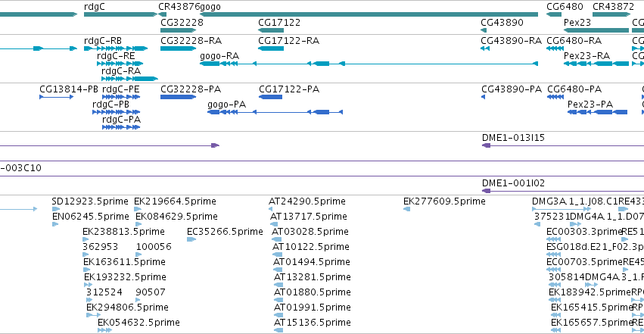The width and height of the screenshot is (644, 334).
Task: Click the CG32228 gene feature bar
Action: pyautogui.click(x=179, y=30)
